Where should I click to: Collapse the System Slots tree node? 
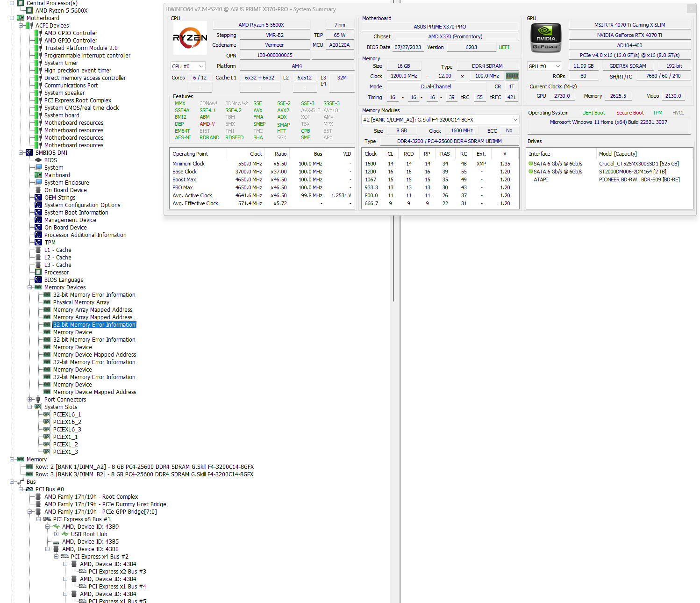tap(30, 407)
